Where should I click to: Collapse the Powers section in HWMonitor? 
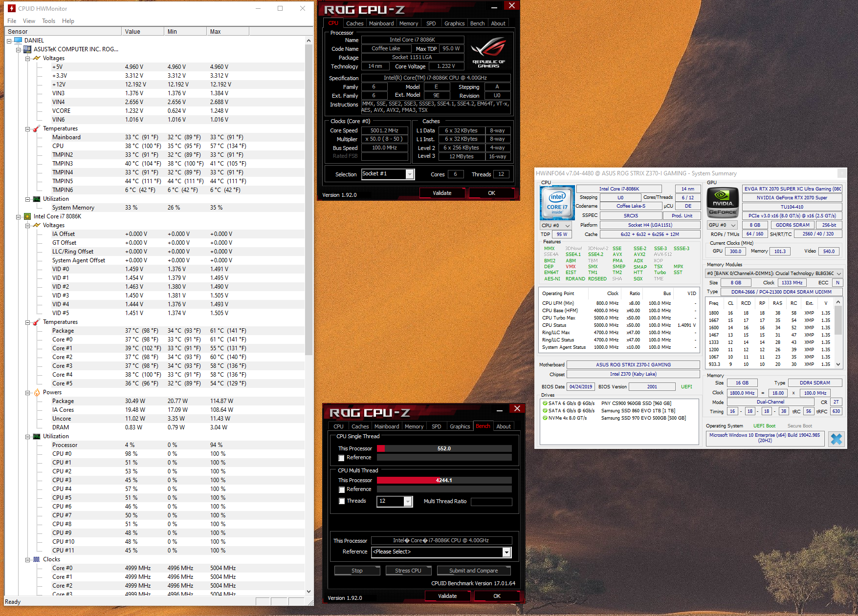28,392
